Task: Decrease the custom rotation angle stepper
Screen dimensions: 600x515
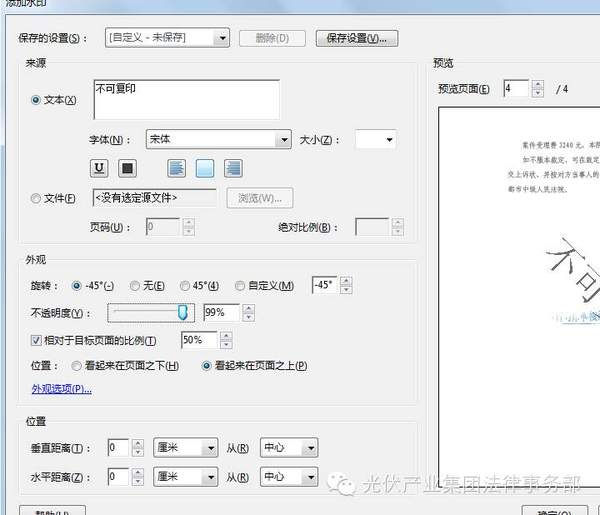Action: (346, 290)
